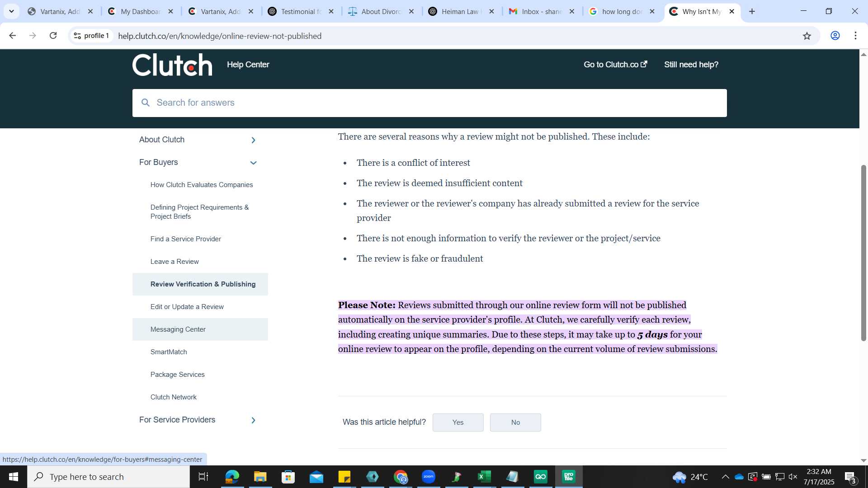Mark article helpful with Yes

coord(458,422)
